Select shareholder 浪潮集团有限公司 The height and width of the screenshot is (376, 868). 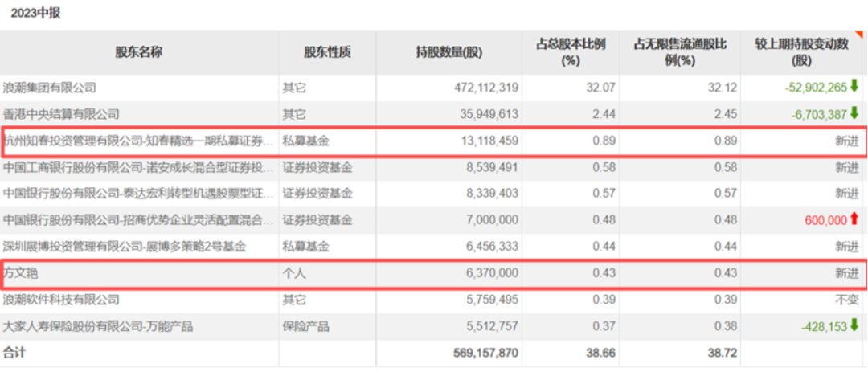pos(50,87)
